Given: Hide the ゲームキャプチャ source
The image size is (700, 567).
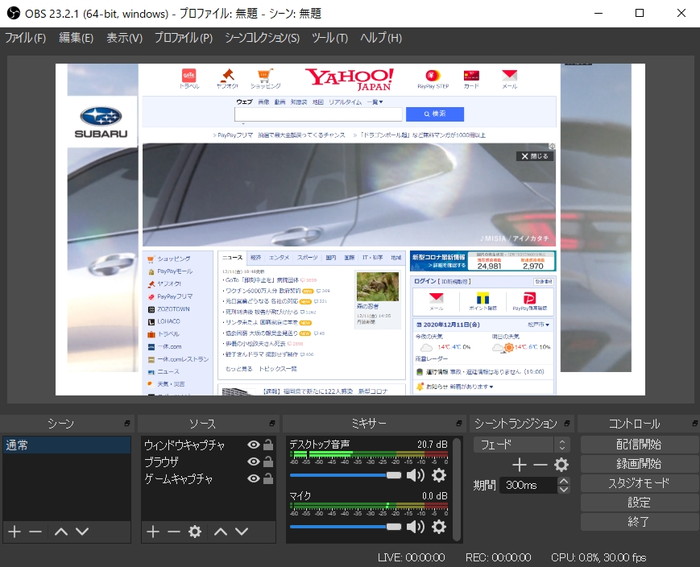Looking at the screenshot, I should click(253, 479).
